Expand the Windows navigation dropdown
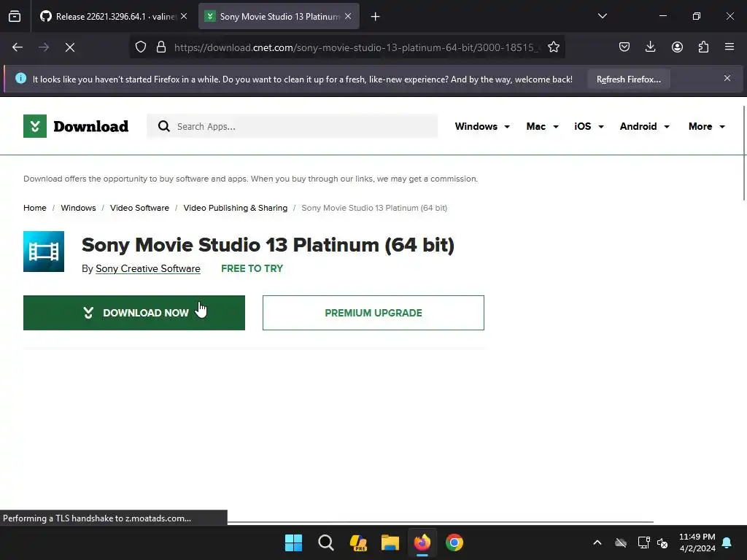 482,126
